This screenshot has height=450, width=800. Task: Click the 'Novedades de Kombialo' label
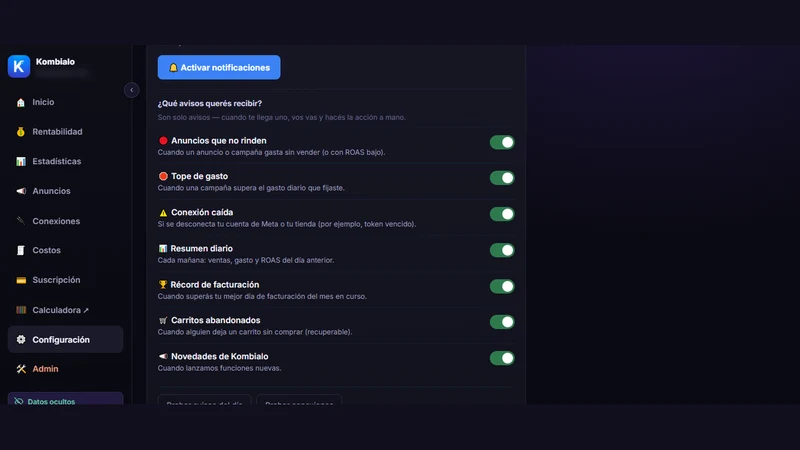click(219, 356)
